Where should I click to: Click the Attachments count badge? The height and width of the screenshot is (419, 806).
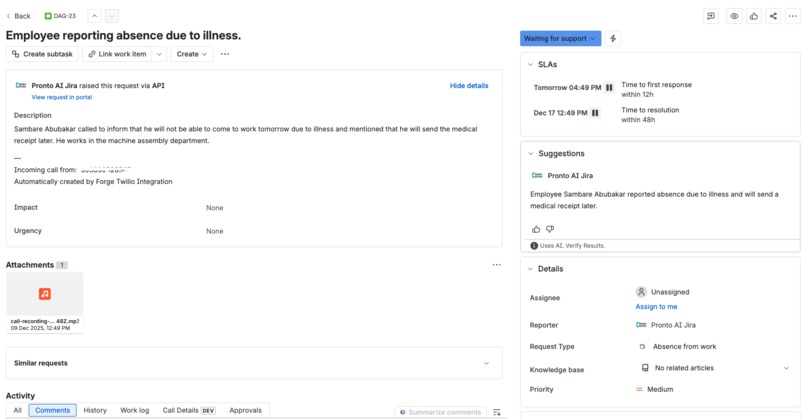(x=62, y=265)
